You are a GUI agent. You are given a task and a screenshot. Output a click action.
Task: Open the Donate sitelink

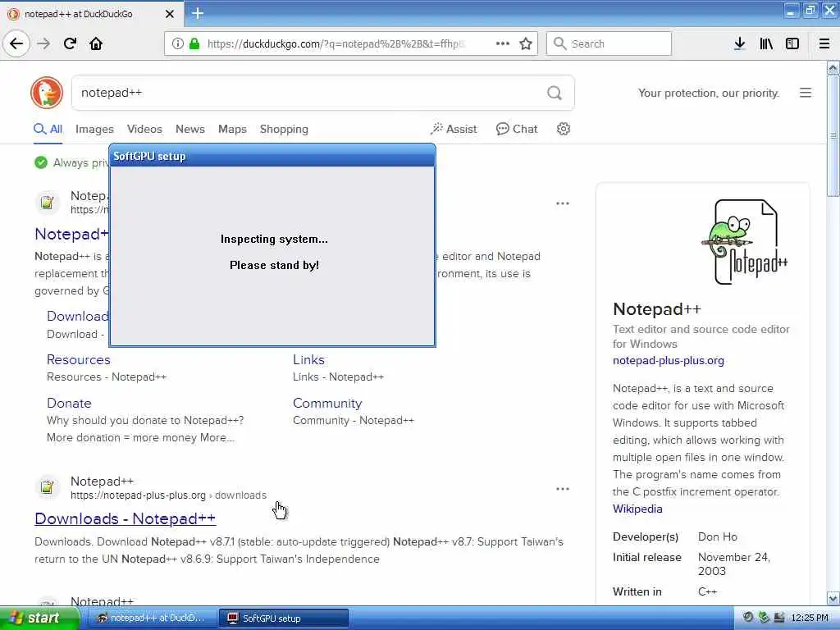click(x=69, y=403)
